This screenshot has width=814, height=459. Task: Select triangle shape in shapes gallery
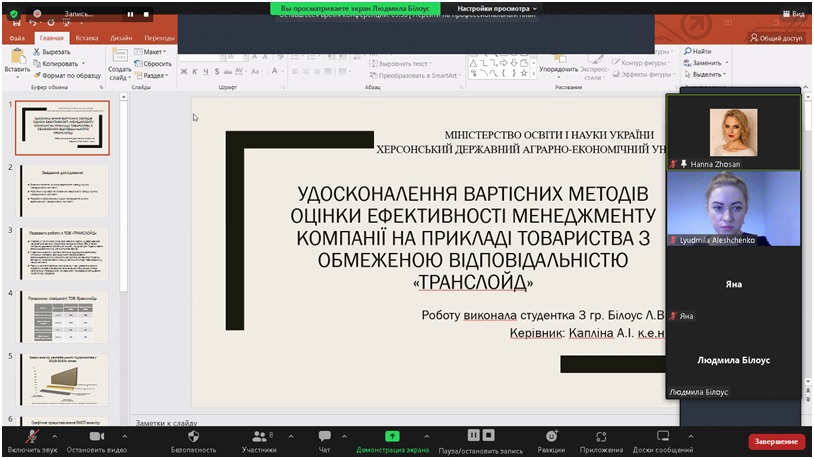473,63
